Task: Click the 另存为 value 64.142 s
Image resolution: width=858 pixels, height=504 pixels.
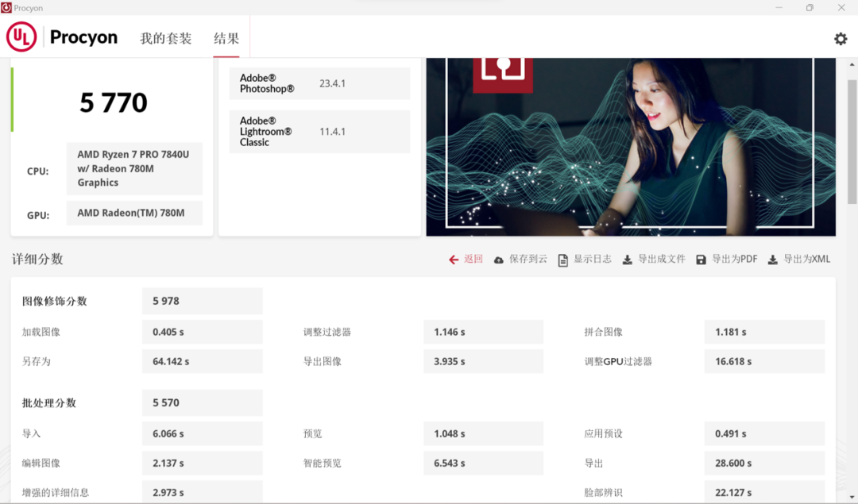Action: [203, 361]
